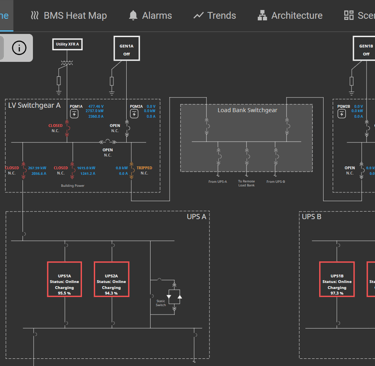Click the orange TRIPPED breaker symbol

(x=131, y=170)
